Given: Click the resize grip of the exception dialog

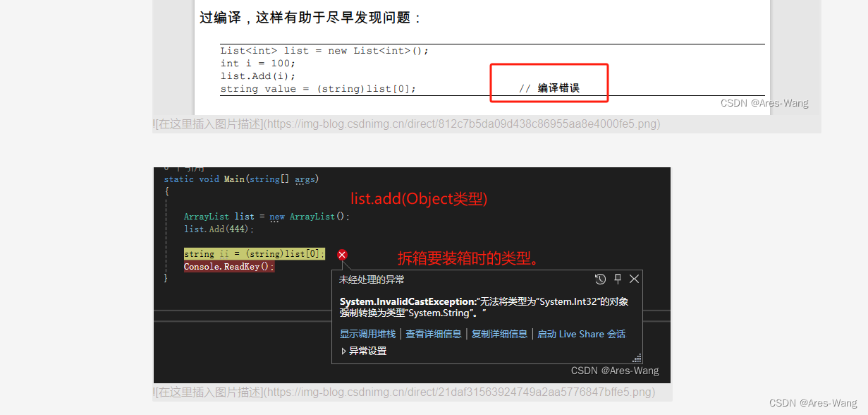Looking at the screenshot, I should [637, 358].
